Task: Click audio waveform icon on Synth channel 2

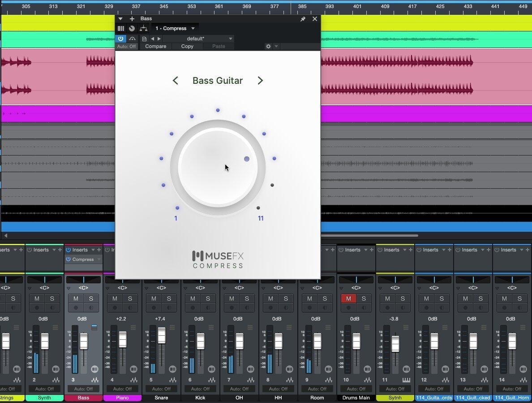Action: 56,380
